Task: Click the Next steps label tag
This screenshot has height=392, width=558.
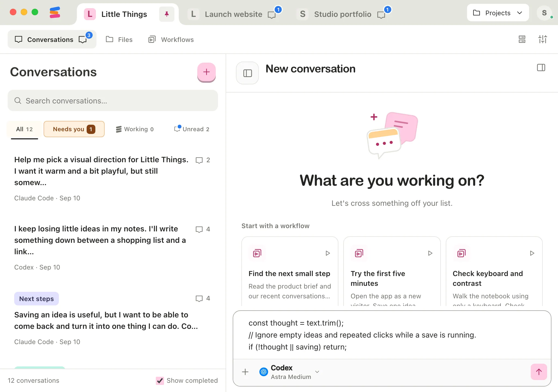Action: [x=37, y=299]
